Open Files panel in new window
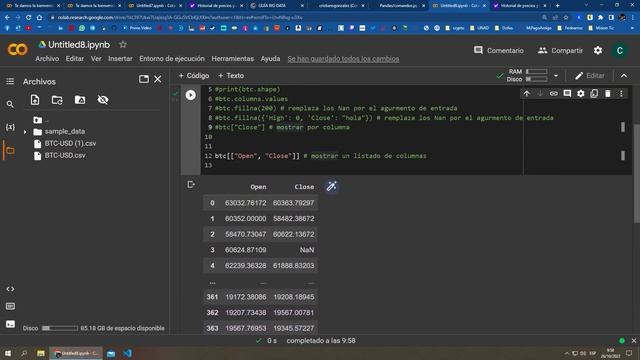This screenshot has height=360, width=640. tap(144, 79)
